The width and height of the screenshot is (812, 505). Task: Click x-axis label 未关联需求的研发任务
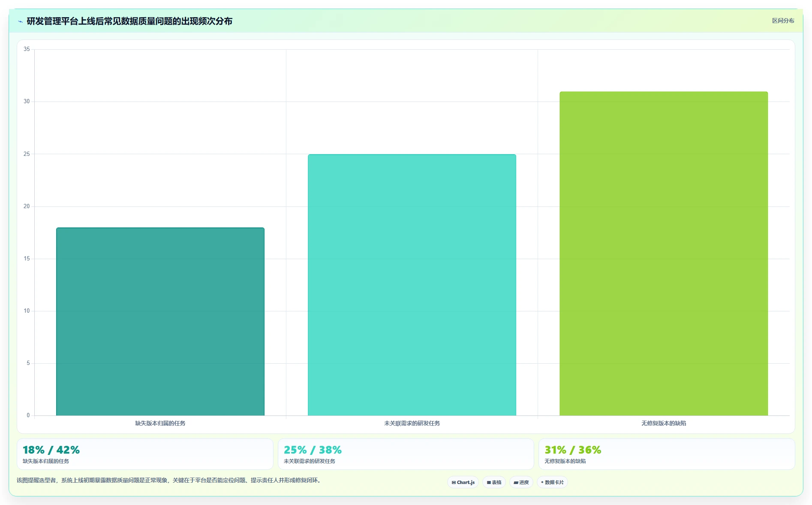click(412, 423)
